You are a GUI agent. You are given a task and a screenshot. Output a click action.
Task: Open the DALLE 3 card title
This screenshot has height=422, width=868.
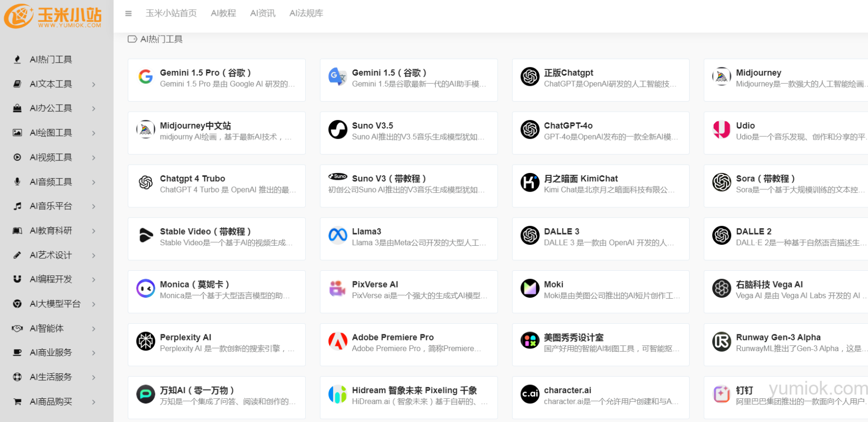pos(562,232)
